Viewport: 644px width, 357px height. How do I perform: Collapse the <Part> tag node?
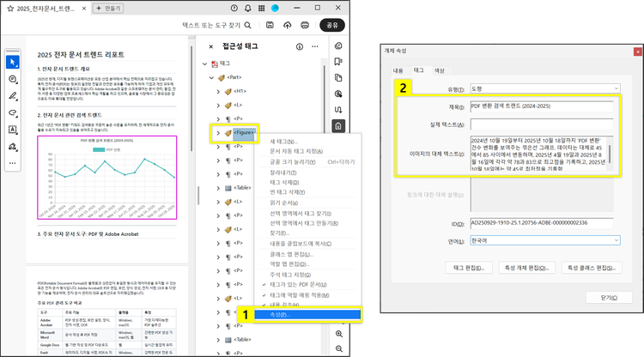pos(211,77)
